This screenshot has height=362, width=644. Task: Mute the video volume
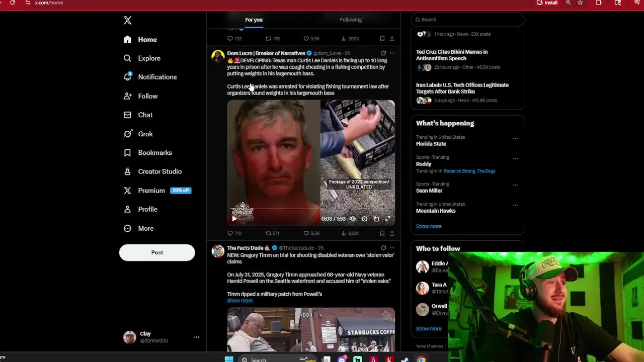pos(352,219)
